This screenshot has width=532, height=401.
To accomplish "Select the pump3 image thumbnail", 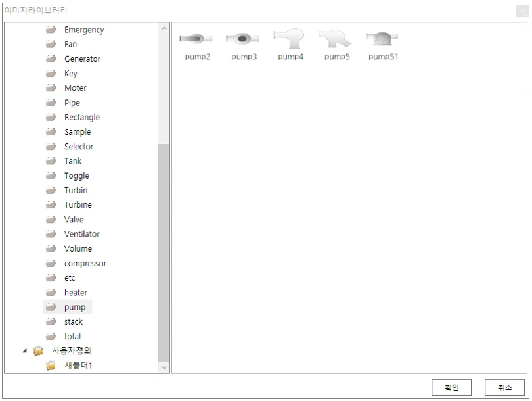I will coord(242,39).
